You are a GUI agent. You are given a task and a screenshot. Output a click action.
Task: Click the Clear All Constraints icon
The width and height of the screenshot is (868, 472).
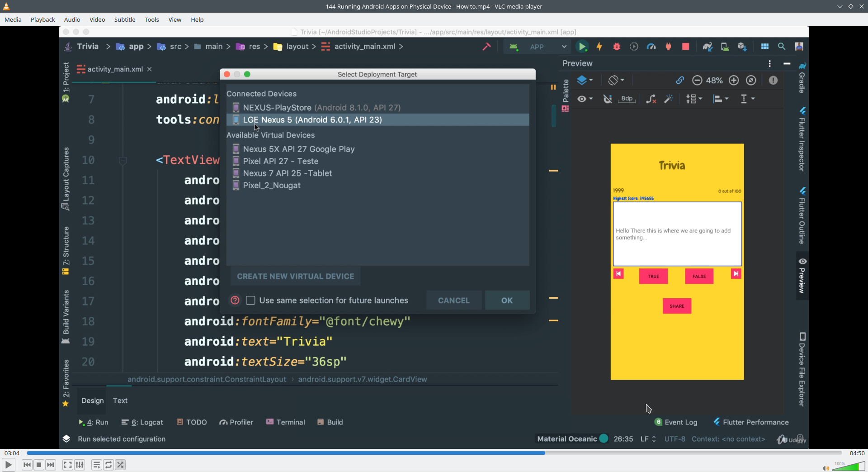pyautogui.click(x=651, y=99)
